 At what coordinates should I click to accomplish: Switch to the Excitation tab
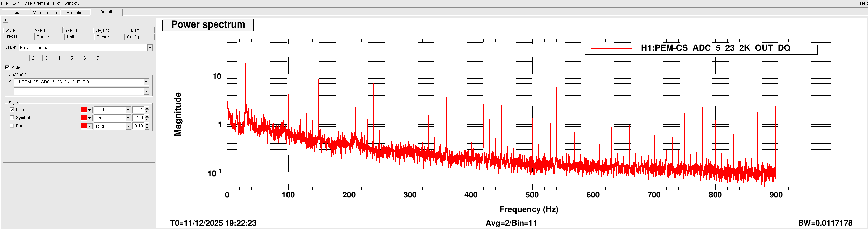(75, 13)
